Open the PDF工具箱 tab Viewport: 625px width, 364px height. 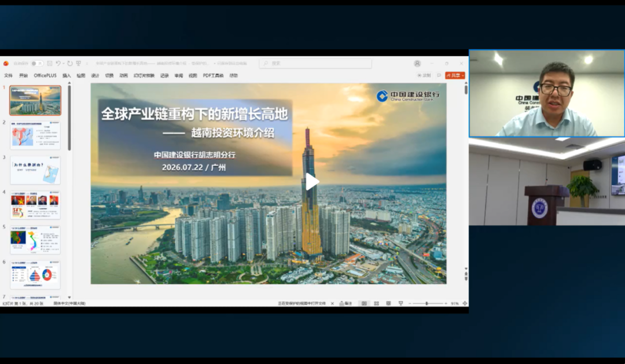coord(213,75)
